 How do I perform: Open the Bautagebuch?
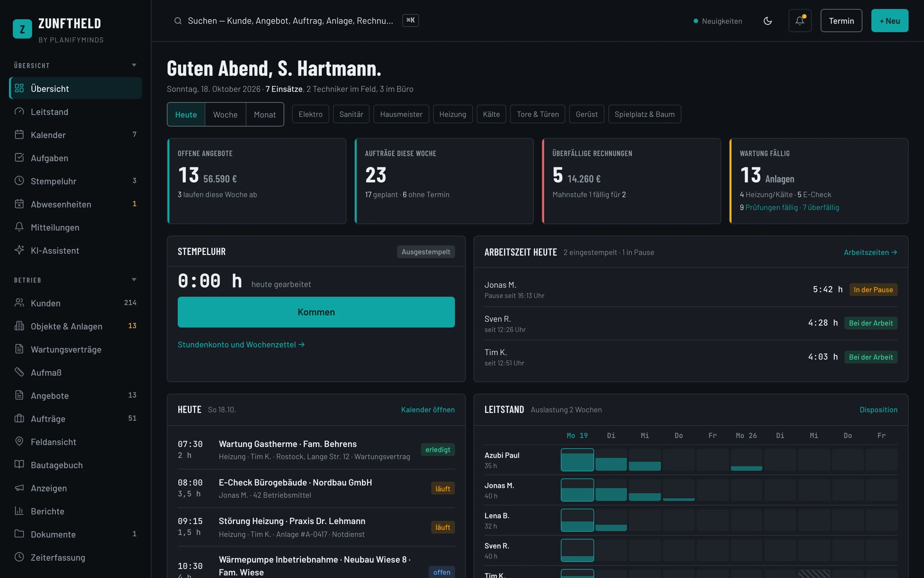point(75,465)
